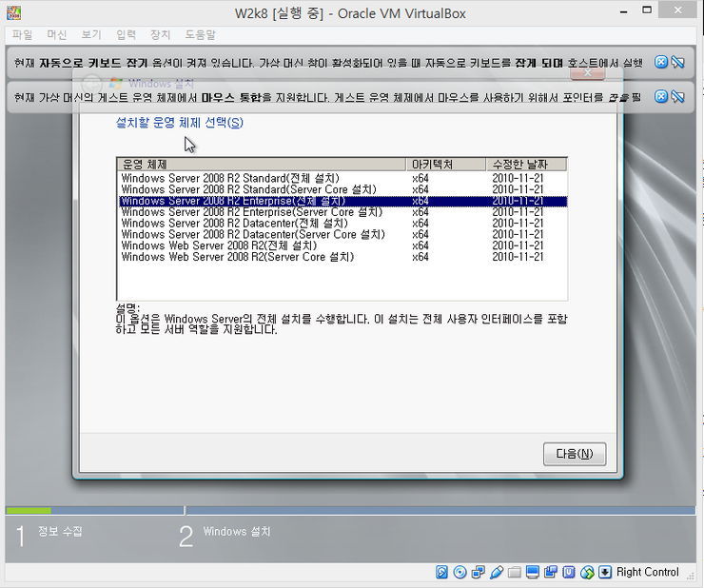Image resolution: width=704 pixels, height=588 pixels.
Task: Click the mouse integration status icon
Action: [587, 572]
